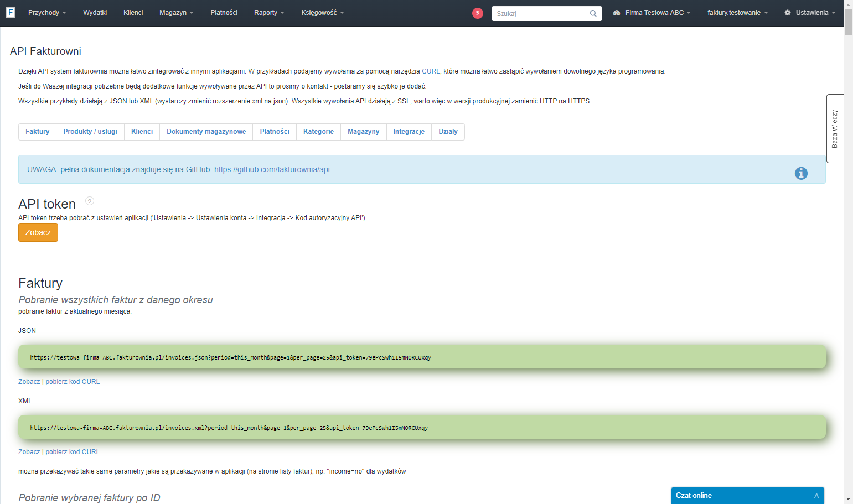Image resolution: width=853 pixels, height=504 pixels.
Task: Select the XML invoices URL code block
Action: coord(422,428)
